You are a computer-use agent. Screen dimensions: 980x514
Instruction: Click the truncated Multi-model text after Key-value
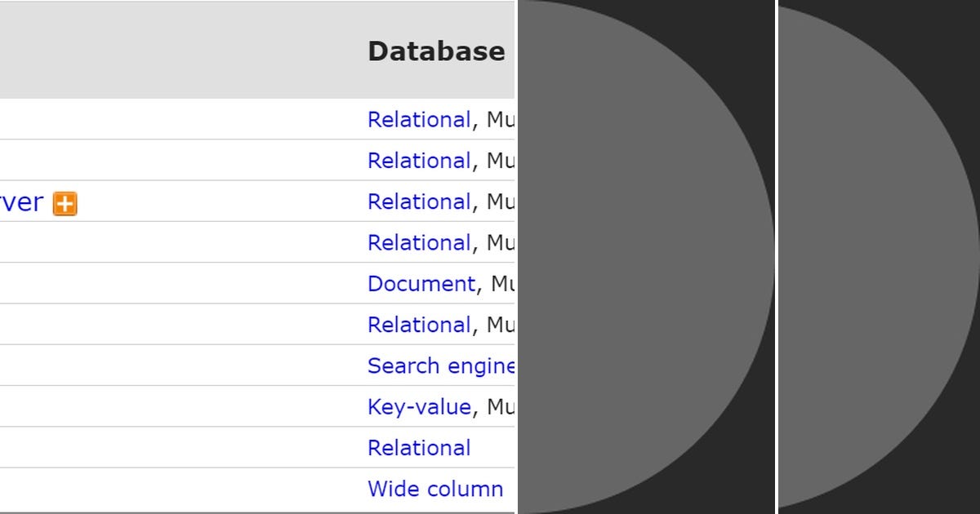tap(502, 406)
